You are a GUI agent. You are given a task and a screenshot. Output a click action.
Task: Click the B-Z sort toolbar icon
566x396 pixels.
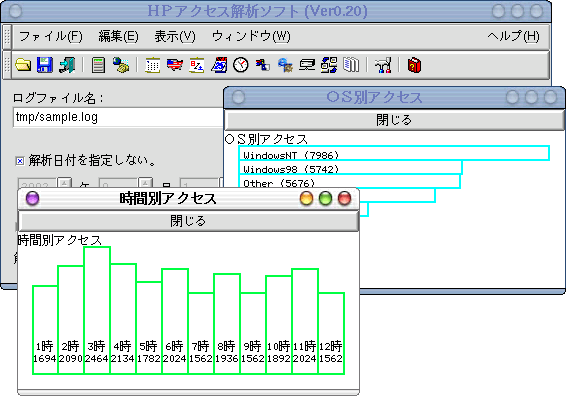click(197, 65)
